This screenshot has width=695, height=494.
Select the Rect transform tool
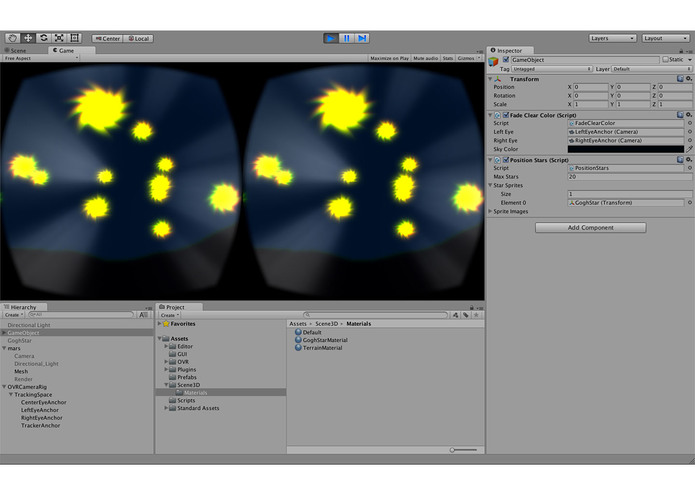(x=74, y=38)
